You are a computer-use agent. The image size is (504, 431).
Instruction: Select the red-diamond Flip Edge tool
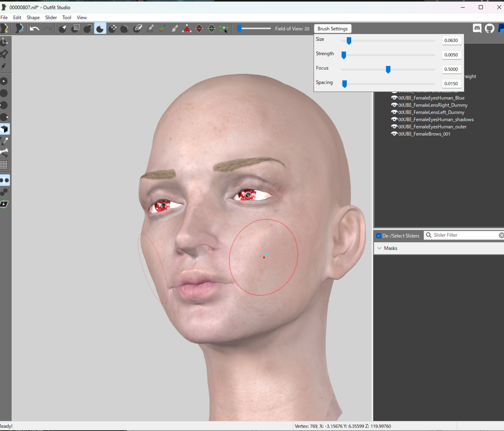tap(199, 29)
